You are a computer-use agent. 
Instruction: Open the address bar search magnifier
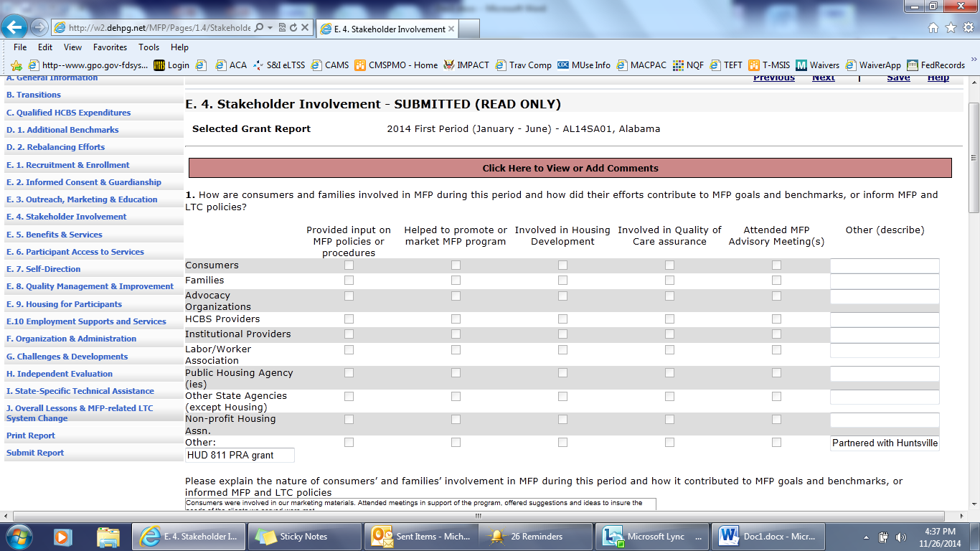[258, 28]
